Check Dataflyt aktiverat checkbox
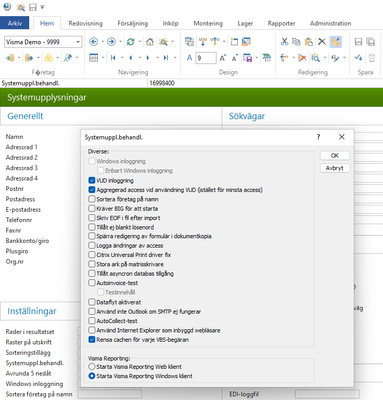 (92, 302)
